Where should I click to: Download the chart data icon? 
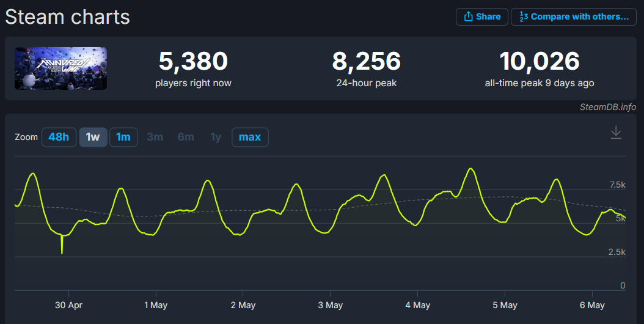pyautogui.click(x=616, y=133)
